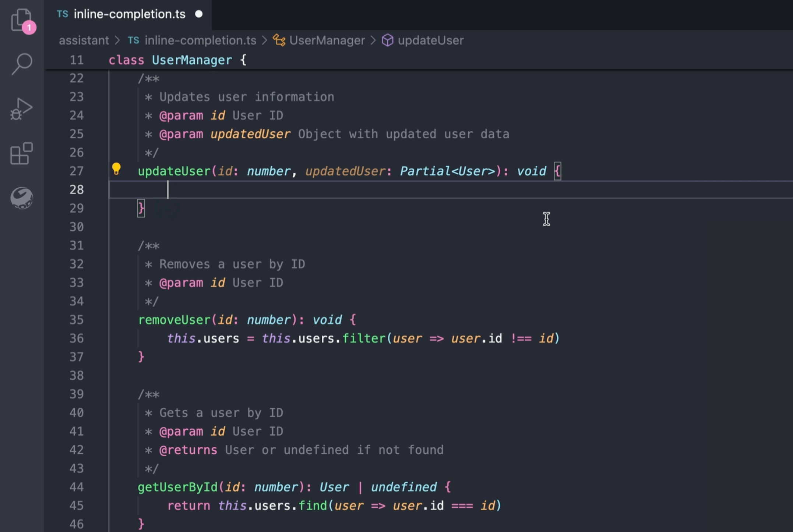
Task: Click the assistant folder in breadcrumb
Action: 84,40
